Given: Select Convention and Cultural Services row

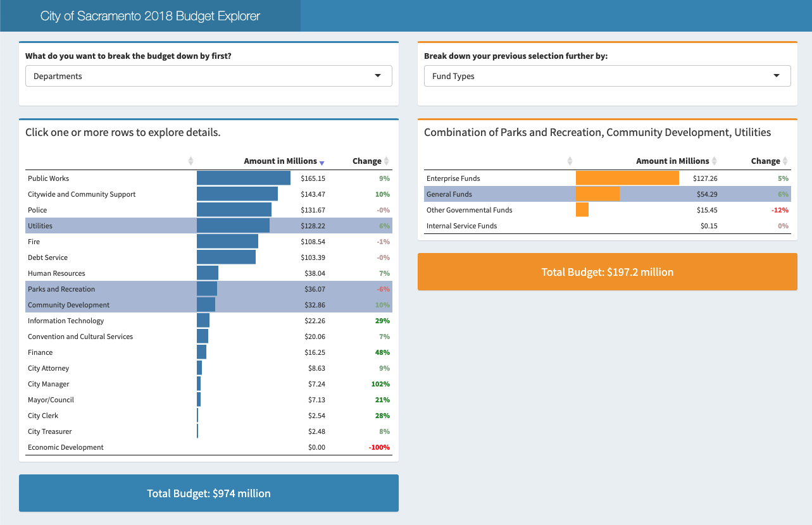Looking at the screenshot, I should 209,337.
